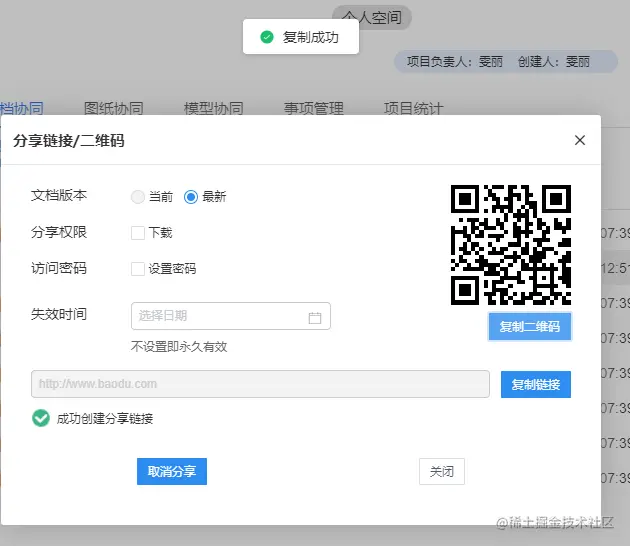Close the 分享链接/二维码 dialog with X

click(x=579, y=140)
